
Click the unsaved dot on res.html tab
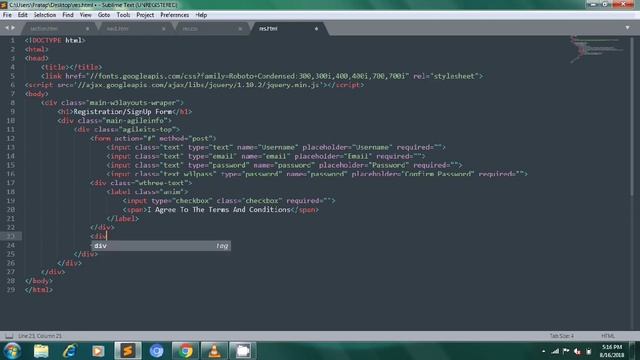point(316,29)
